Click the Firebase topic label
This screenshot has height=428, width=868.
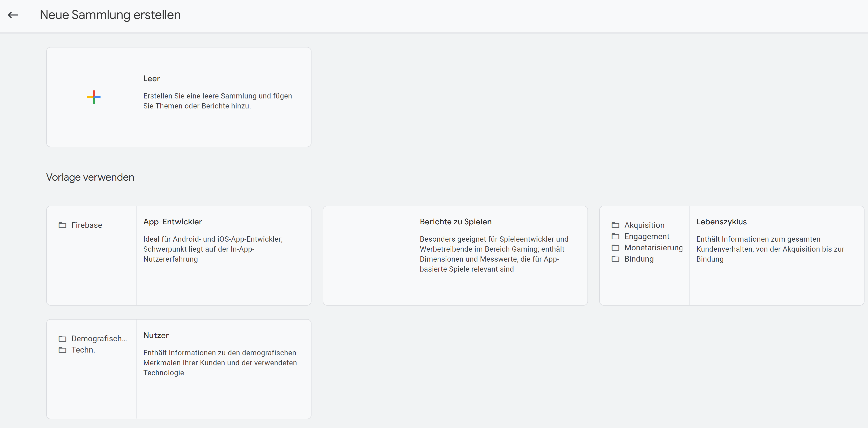pyautogui.click(x=87, y=225)
